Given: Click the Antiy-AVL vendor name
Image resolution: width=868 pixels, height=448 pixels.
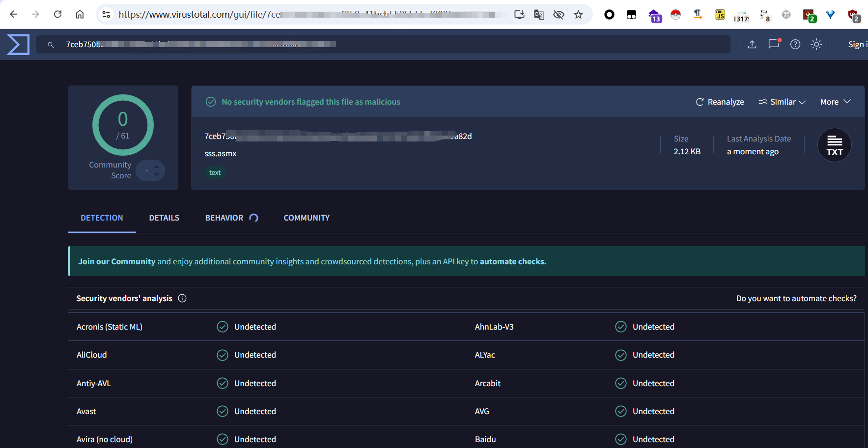Looking at the screenshot, I should [94, 383].
